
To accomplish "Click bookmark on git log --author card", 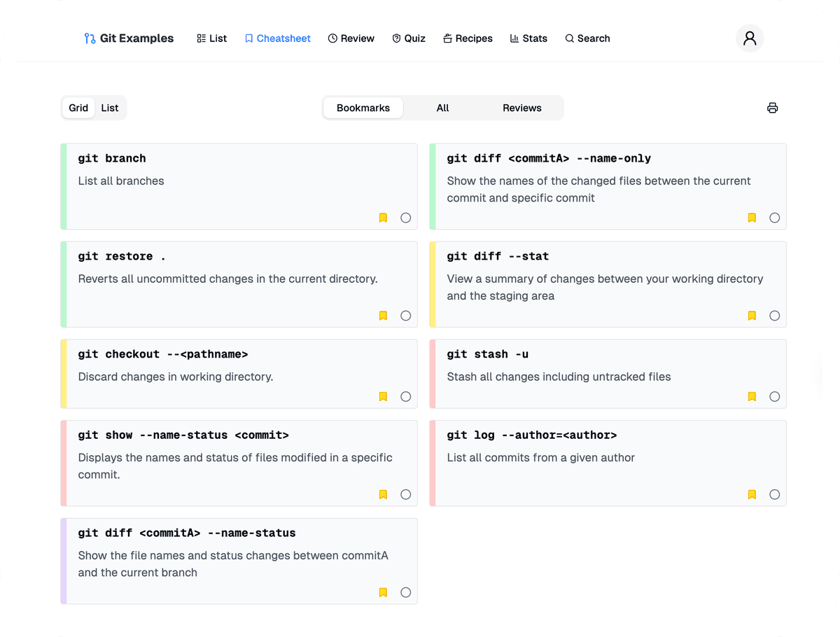I will click(752, 495).
